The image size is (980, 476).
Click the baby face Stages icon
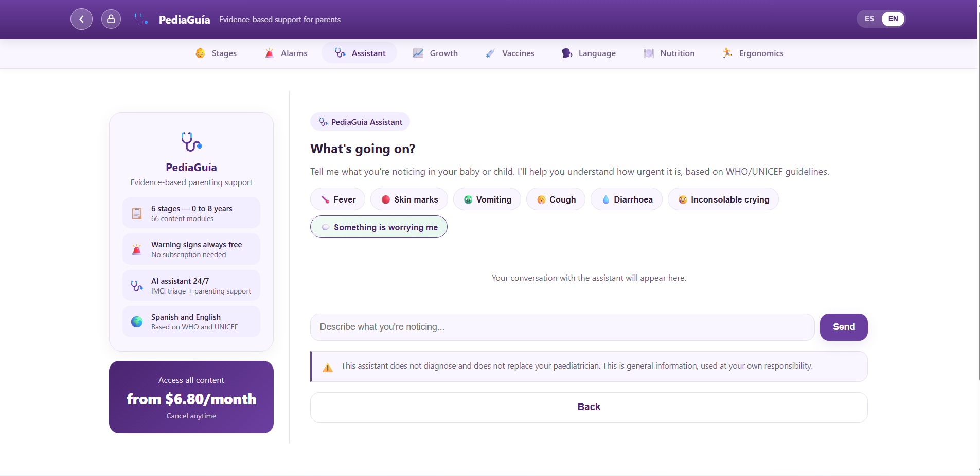coord(200,53)
